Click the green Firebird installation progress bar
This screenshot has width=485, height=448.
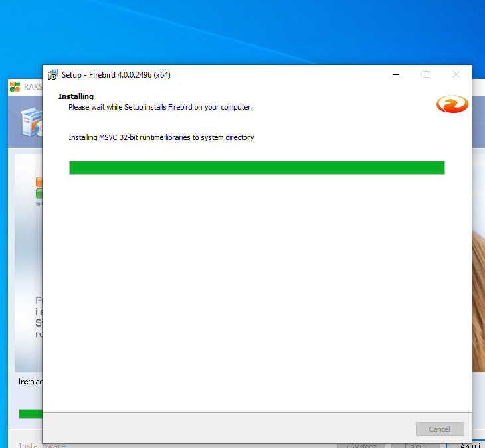point(256,167)
